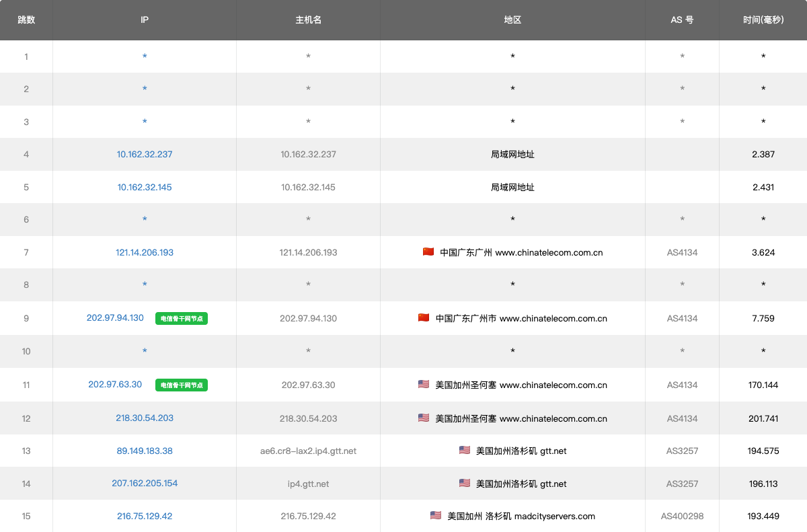Click the 时间(毫秒) column header
This screenshot has width=807, height=532.
coord(763,20)
